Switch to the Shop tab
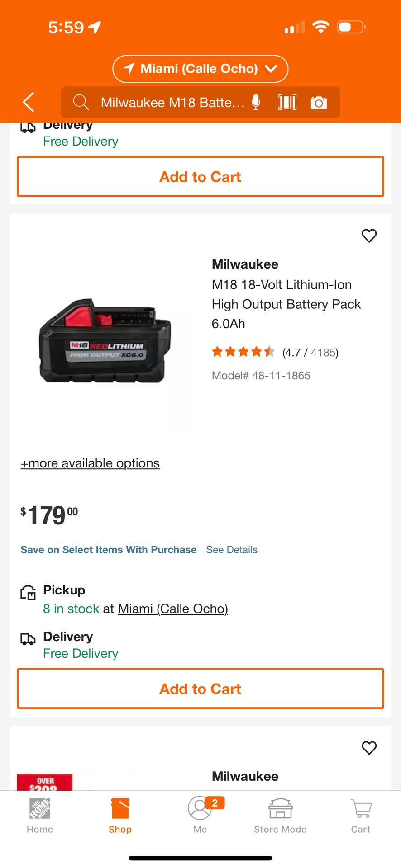 pos(120,815)
